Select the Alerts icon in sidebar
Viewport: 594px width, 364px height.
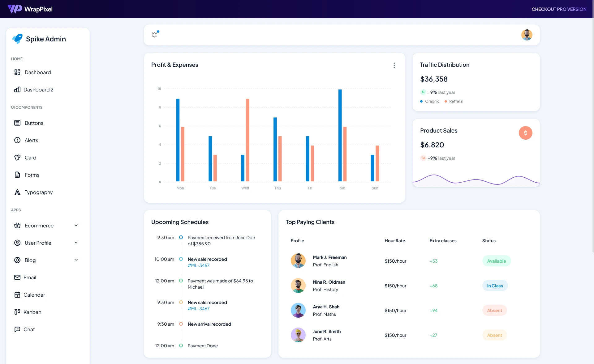[18, 140]
